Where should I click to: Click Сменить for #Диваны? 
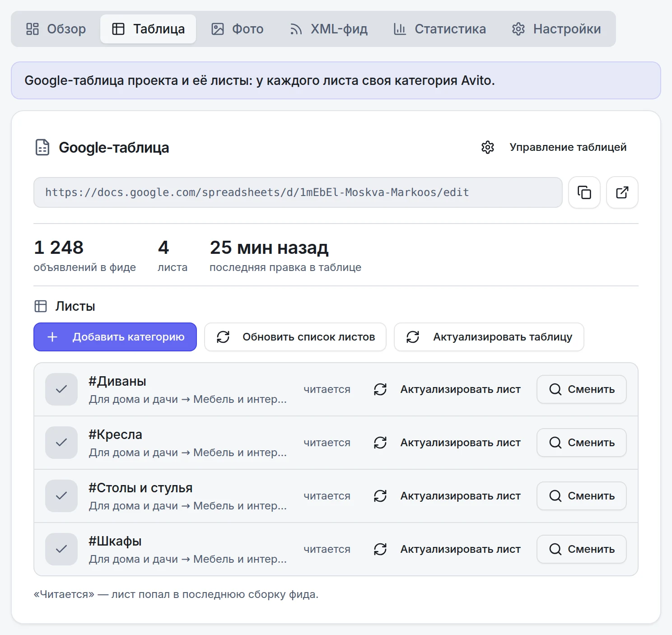pos(582,389)
